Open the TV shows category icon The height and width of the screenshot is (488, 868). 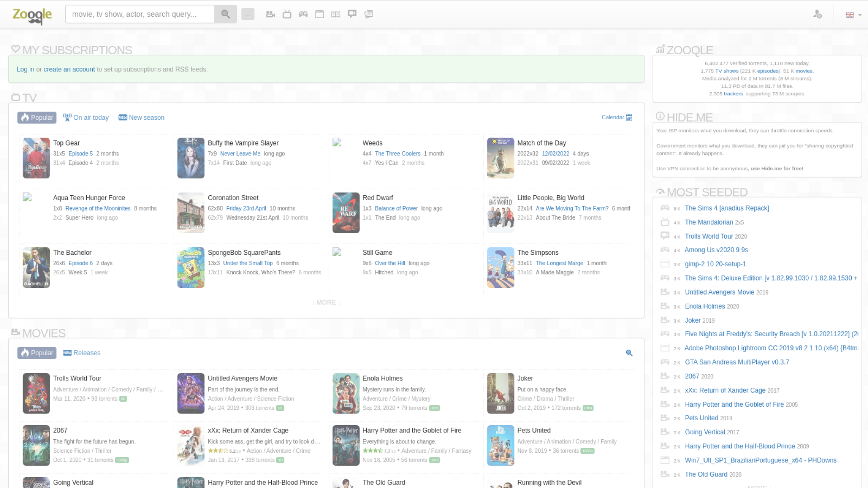287,14
